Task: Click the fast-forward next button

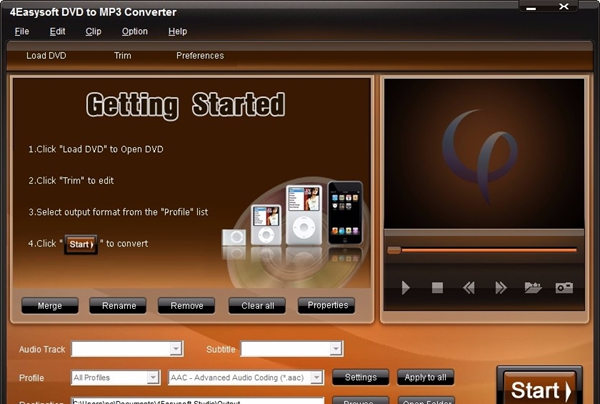Action: (501, 288)
